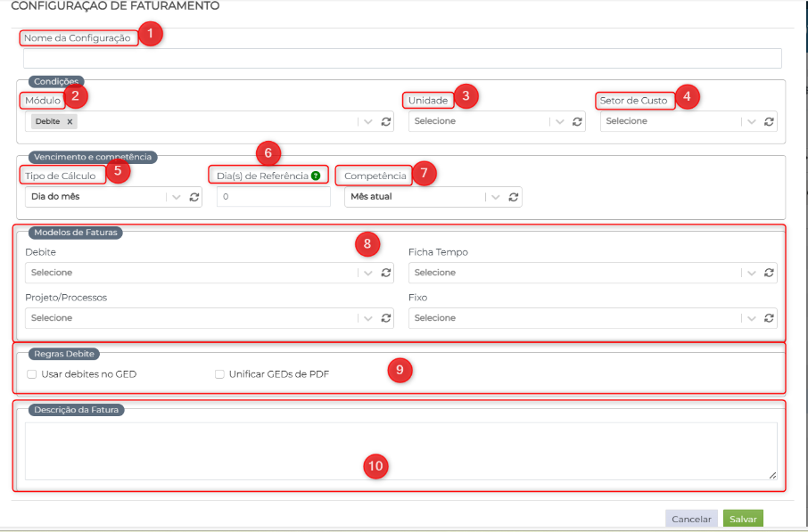Refresh the Tipo de Cálculo options
This screenshot has height=532, width=808.
point(194,197)
